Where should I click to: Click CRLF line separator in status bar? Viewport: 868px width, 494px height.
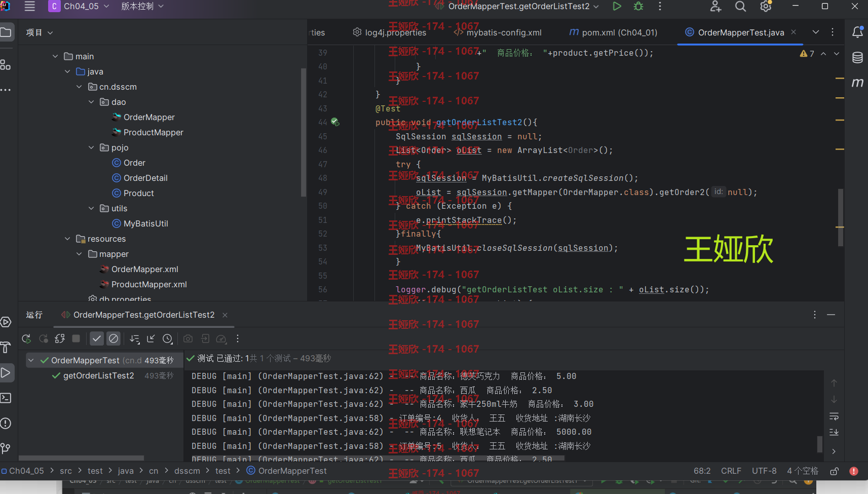point(731,471)
